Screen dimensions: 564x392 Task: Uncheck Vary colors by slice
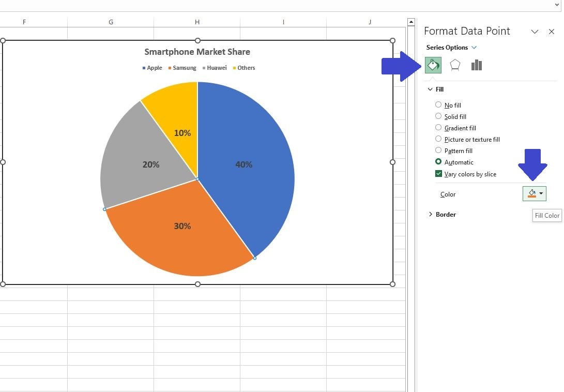click(438, 173)
